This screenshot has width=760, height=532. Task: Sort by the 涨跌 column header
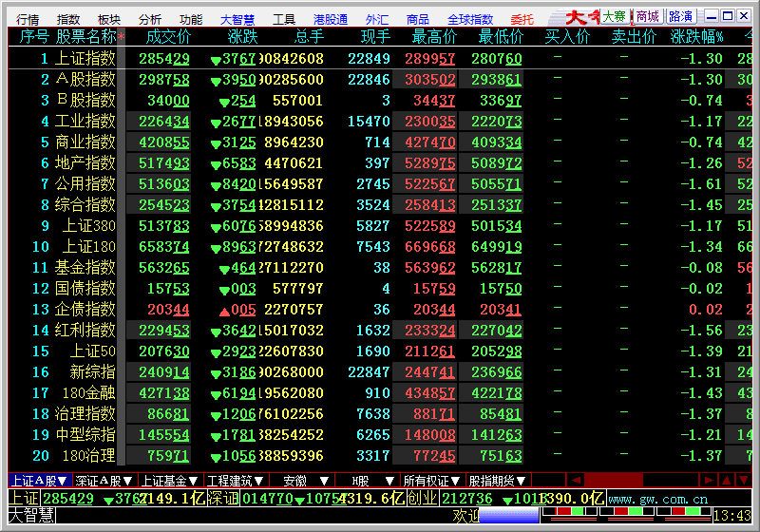[x=242, y=36]
